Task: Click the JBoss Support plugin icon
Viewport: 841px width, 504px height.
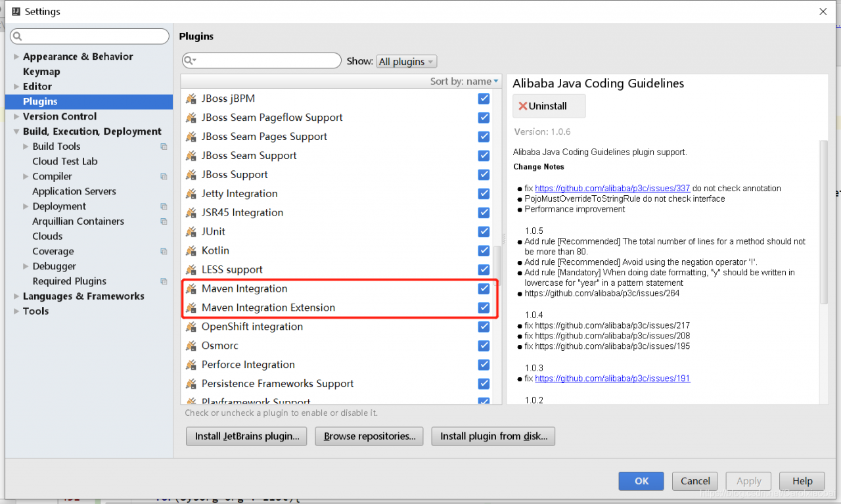Action: point(191,175)
